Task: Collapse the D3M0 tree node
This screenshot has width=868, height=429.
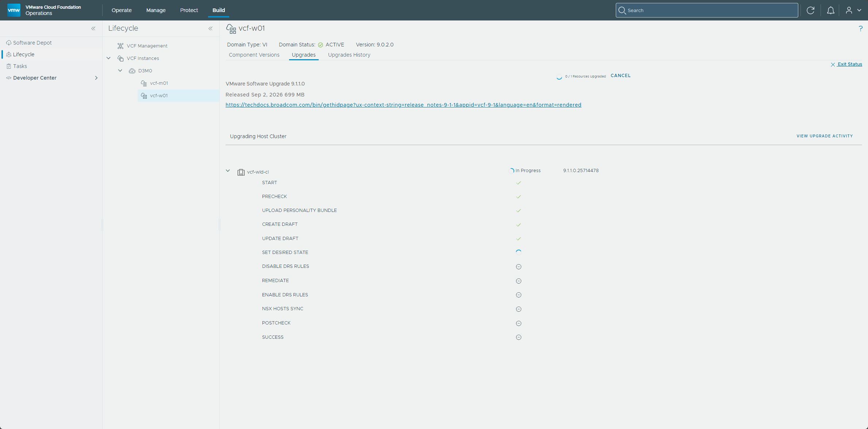Action: click(120, 71)
